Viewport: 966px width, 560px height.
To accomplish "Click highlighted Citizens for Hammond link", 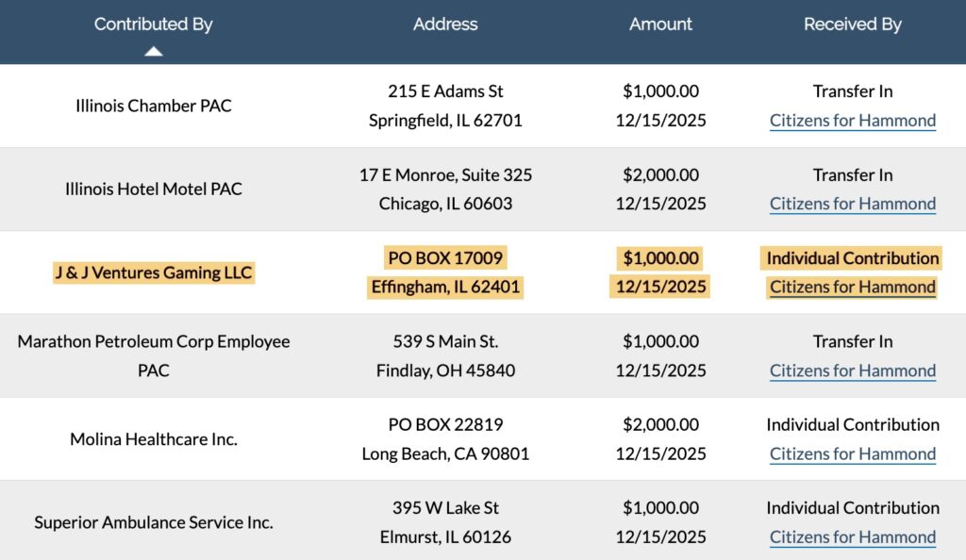I will (852, 287).
